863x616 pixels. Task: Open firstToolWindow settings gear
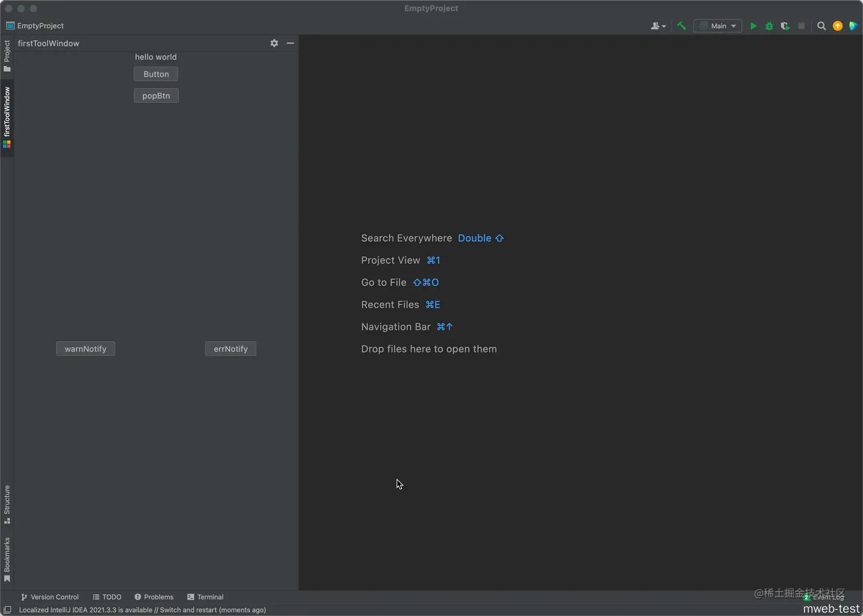pos(274,43)
